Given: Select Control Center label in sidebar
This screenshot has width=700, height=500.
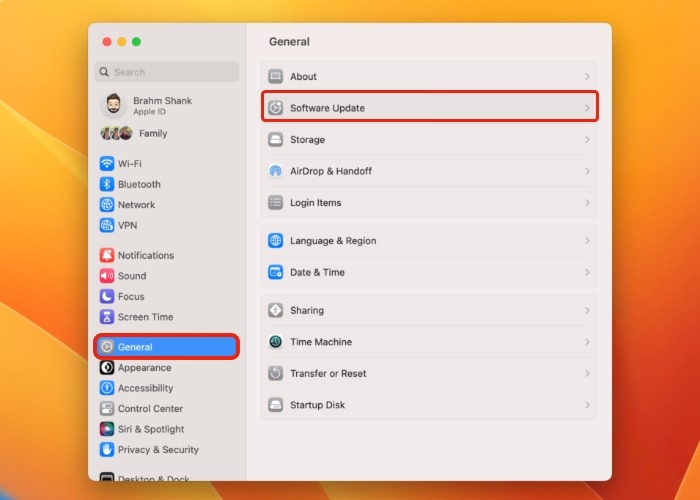Looking at the screenshot, I should coord(150,408).
